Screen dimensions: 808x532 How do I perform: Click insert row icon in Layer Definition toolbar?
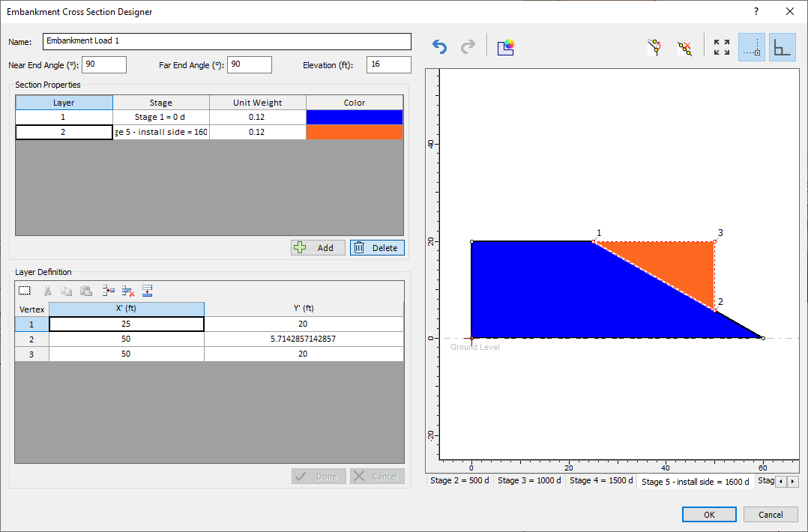point(109,291)
